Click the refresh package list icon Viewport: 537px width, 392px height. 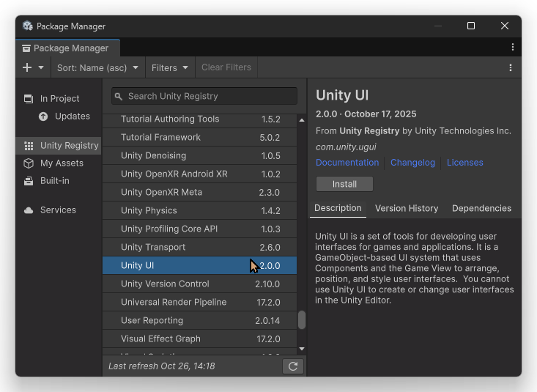pyautogui.click(x=292, y=366)
